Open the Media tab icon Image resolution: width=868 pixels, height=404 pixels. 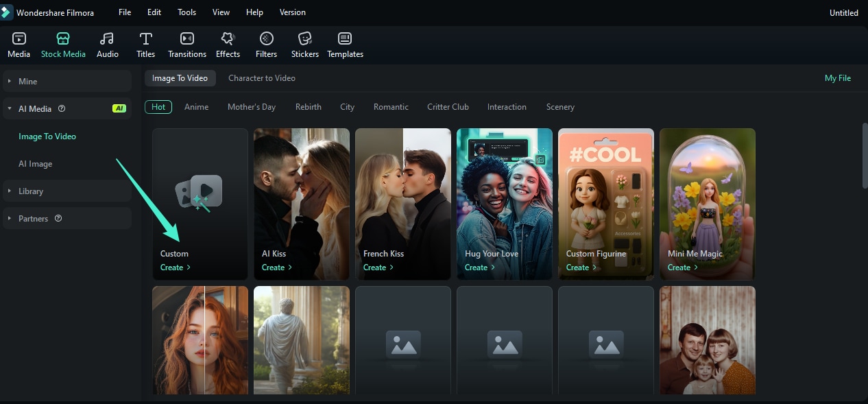point(19,39)
